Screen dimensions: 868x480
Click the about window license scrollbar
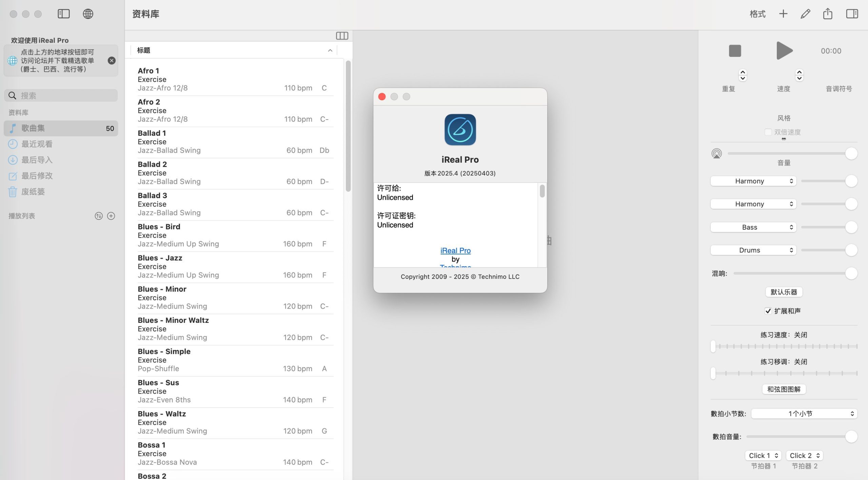542,191
